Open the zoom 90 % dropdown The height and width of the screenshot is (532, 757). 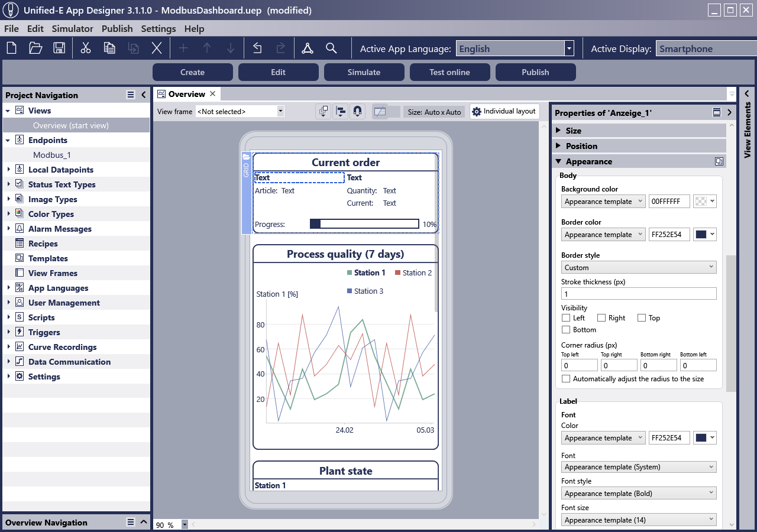point(185,524)
